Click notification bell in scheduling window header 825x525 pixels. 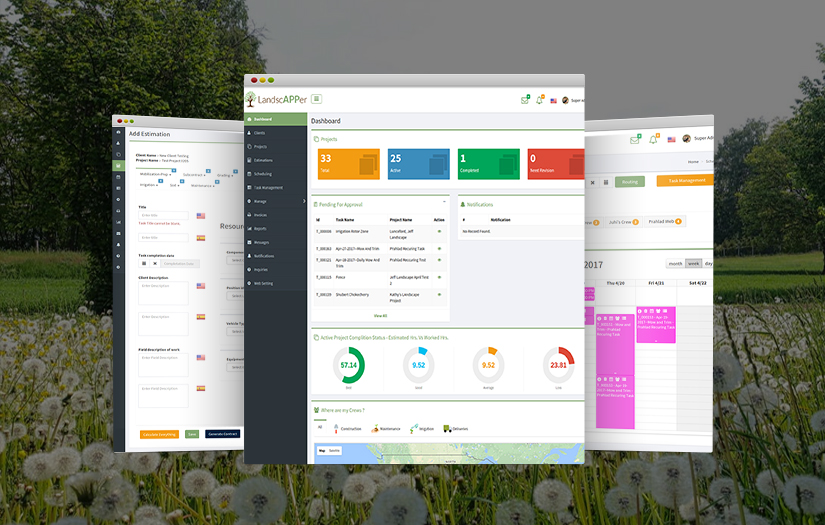(653, 139)
